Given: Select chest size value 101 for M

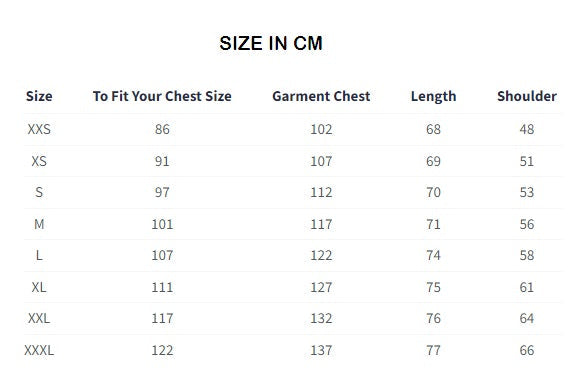Looking at the screenshot, I should click(162, 224).
